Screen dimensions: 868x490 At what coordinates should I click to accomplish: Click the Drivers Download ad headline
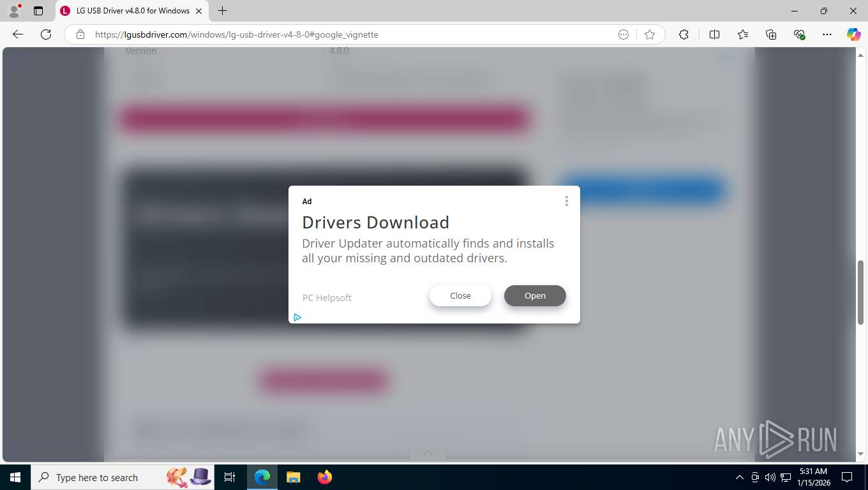click(x=375, y=222)
